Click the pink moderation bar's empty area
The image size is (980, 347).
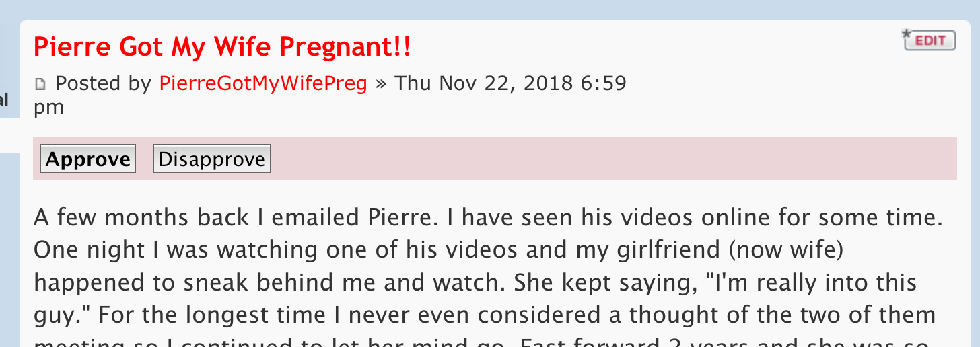click(x=606, y=159)
